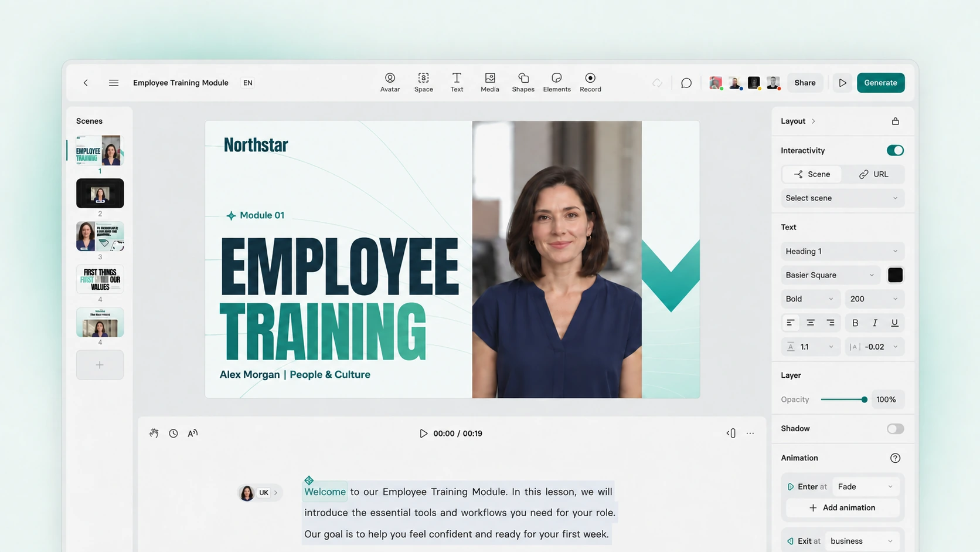Play the scene from 00:00
Screen dimensions: 980x552
[423, 434]
